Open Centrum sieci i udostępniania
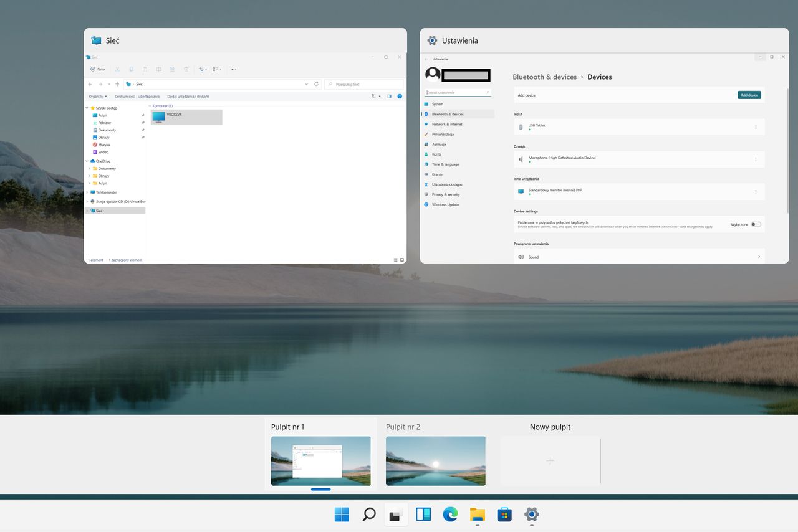The width and height of the screenshot is (798, 532). coord(137,96)
